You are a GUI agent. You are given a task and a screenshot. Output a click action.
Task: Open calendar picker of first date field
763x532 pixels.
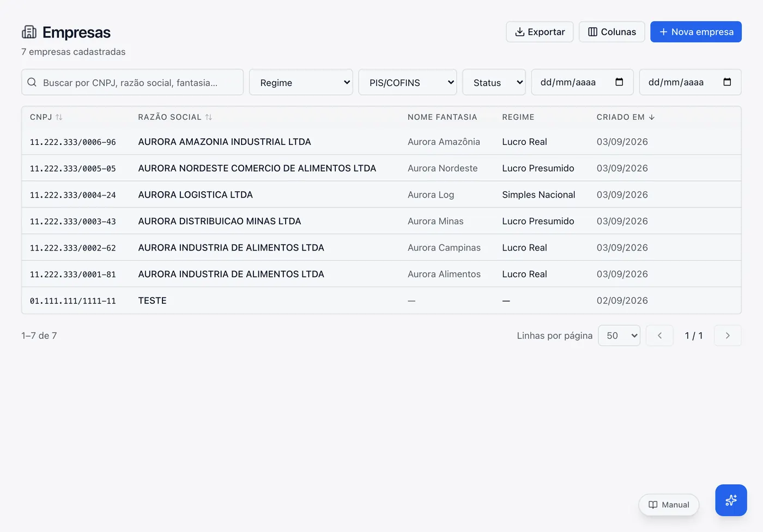[x=619, y=82]
